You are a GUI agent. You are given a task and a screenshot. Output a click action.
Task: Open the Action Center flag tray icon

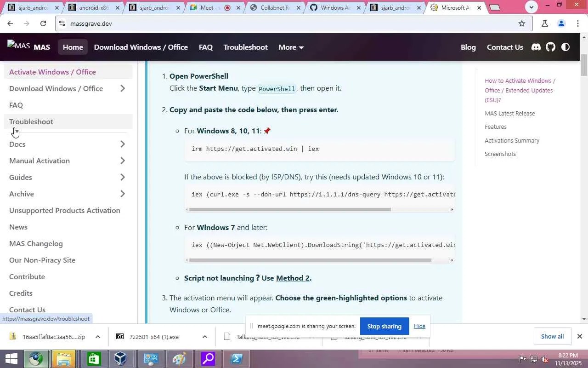pyautogui.click(x=522, y=359)
